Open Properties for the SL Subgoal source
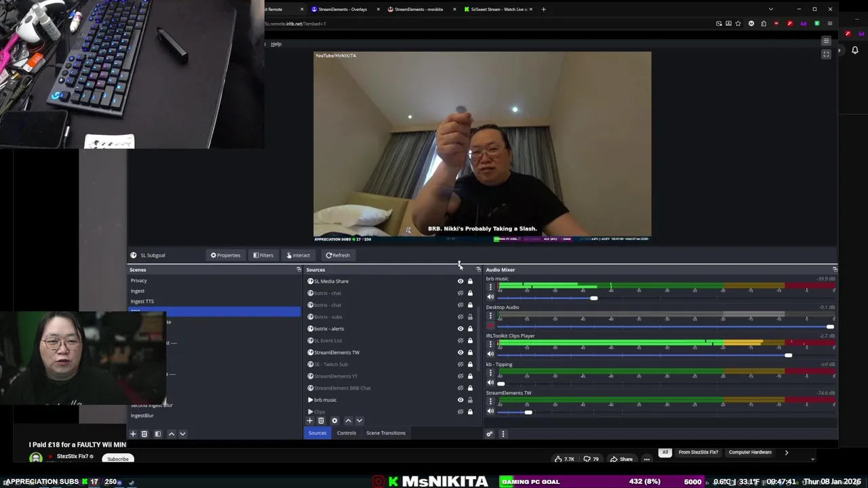868x488 pixels. (x=225, y=256)
